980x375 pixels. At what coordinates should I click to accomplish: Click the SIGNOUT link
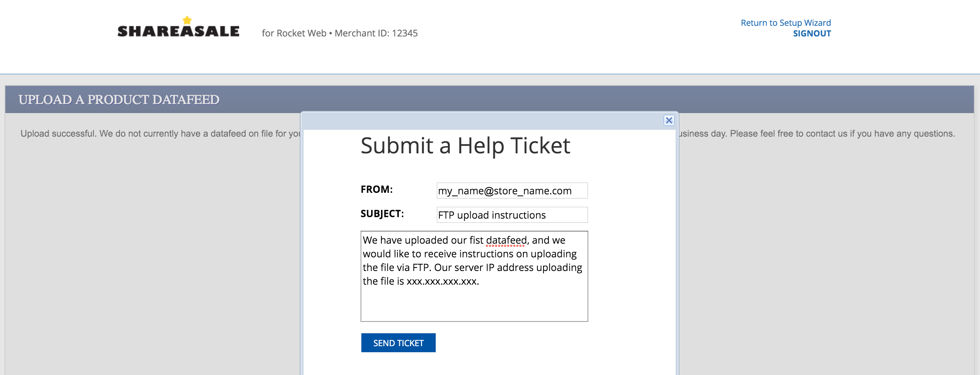click(812, 33)
